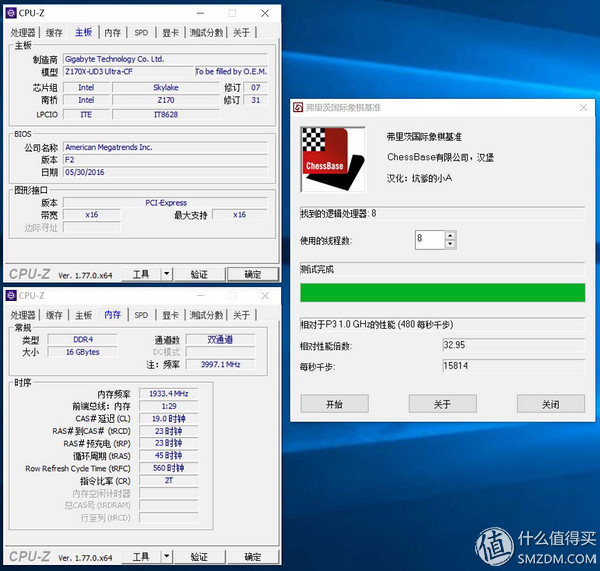Image resolution: width=600 pixels, height=571 pixels.
Task: Click 工具 button in top CPU-Z window
Action: tap(141, 274)
